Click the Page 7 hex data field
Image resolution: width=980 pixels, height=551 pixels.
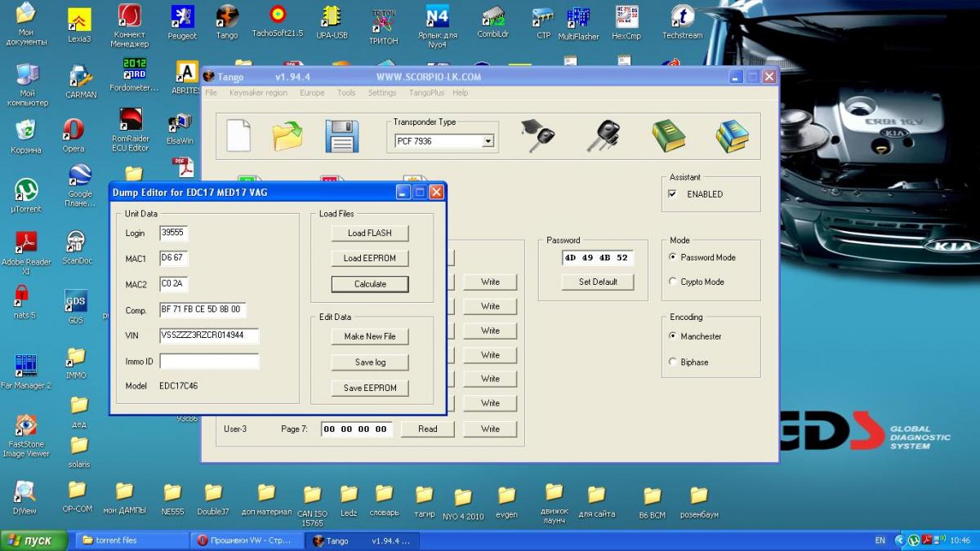[356, 429]
